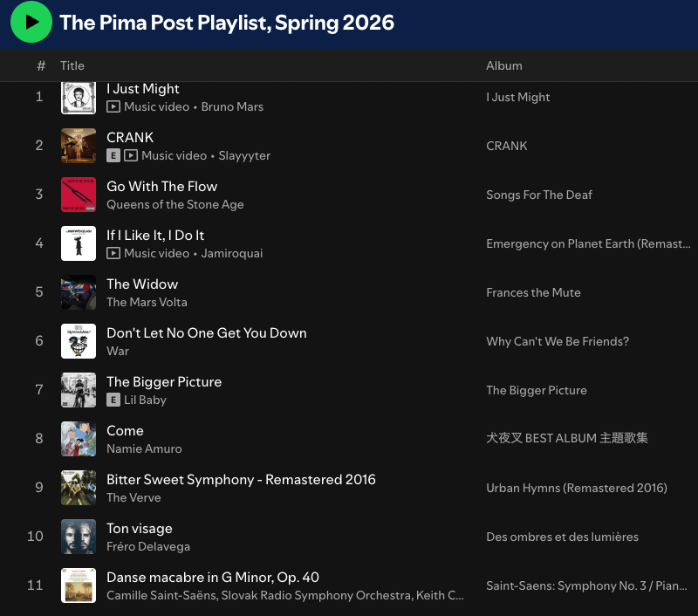Viewport: 698px width, 616px height.
Task: Click the explicit badge beside Lil Baby
Action: coord(113,400)
